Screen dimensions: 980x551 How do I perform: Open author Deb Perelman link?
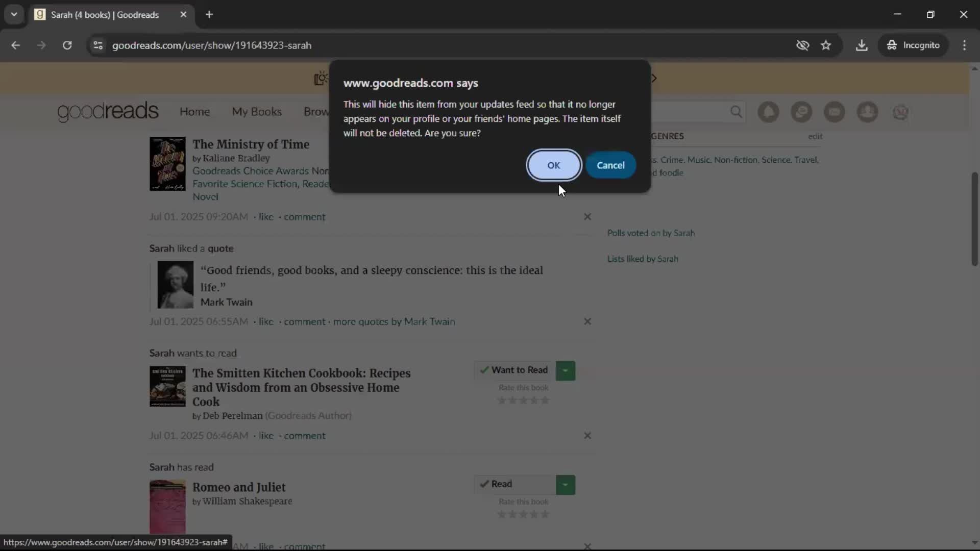[233, 416]
